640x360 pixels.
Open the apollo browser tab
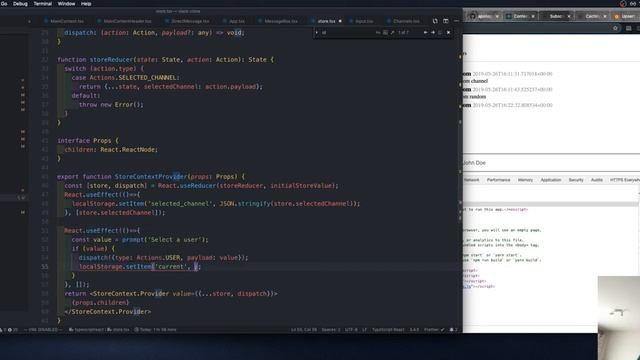click(x=484, y=16)
